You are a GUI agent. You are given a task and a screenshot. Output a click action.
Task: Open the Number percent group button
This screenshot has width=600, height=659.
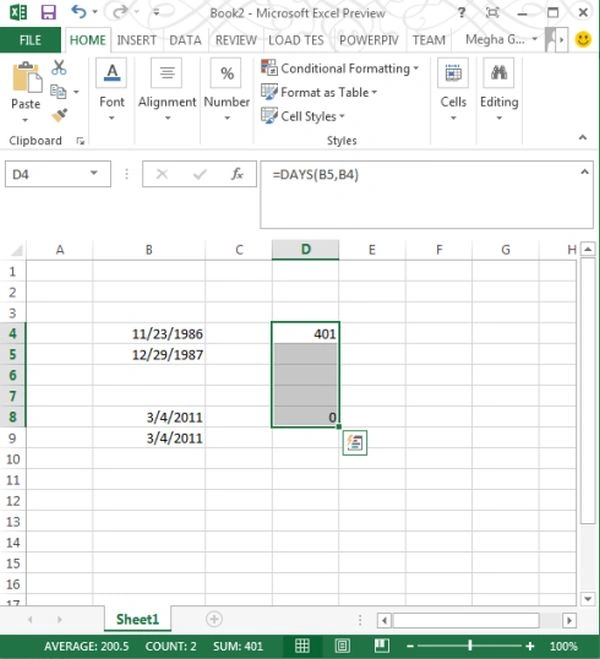(226, 90)
